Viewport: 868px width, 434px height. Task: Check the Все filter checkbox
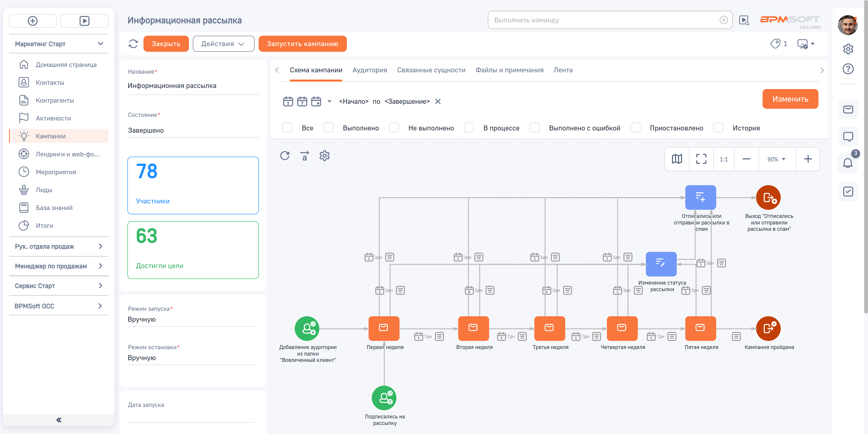coord(287,128)
